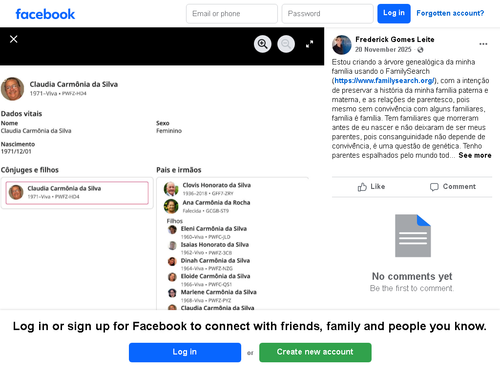Click the Facebook logo

coord(45,14)
